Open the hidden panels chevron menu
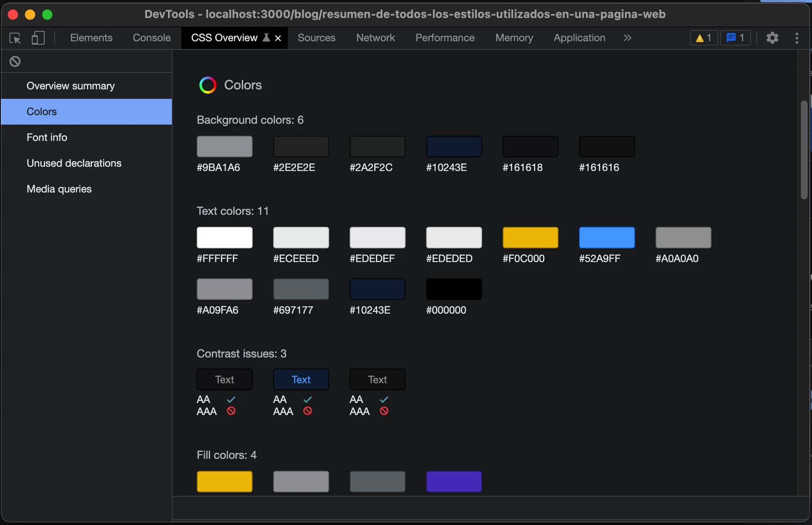The height and width of the screenshot is (525, 812). point(627,38)
